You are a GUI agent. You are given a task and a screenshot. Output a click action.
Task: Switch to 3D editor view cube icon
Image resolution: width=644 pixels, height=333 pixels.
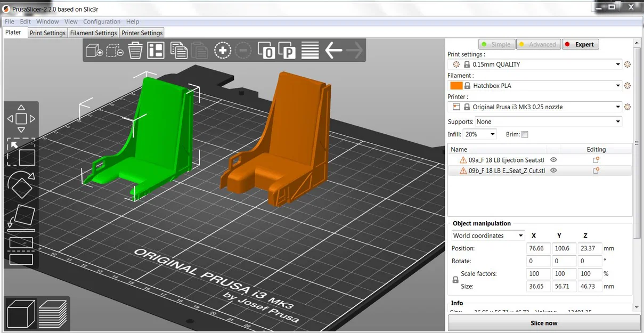[21, 313]
